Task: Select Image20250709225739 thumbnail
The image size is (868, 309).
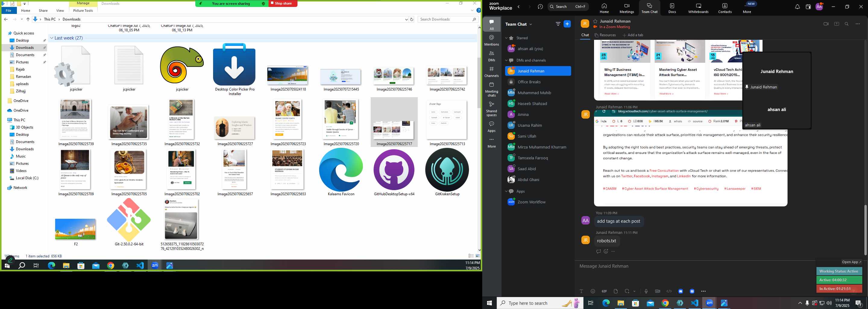Action: pos(76,123)
